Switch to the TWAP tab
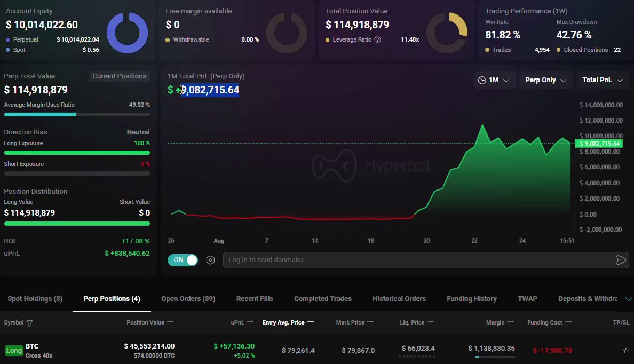This screenshot has width=634, height=364. pos(528,299)
